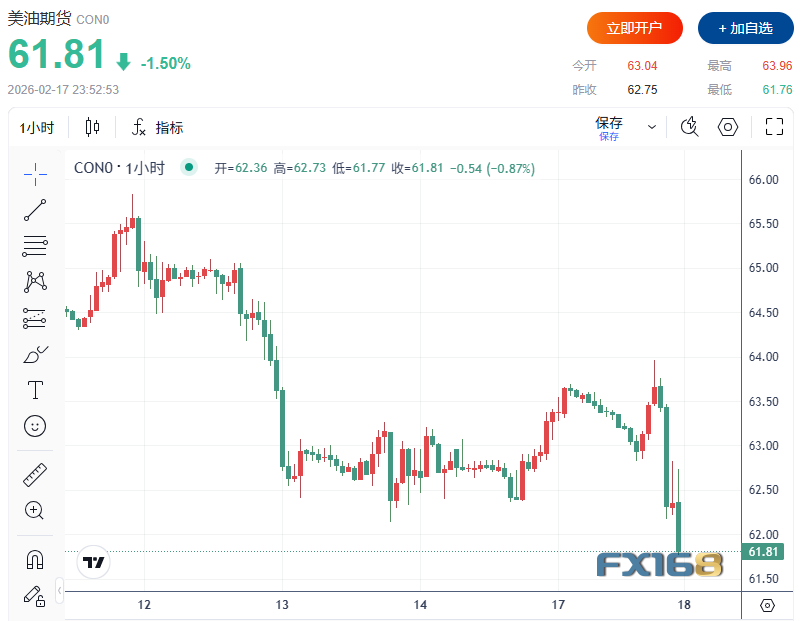The image size is (802, 621).
Task: Select the brush drawing tool
Action: pyautogui.click(x=35, y=353)
